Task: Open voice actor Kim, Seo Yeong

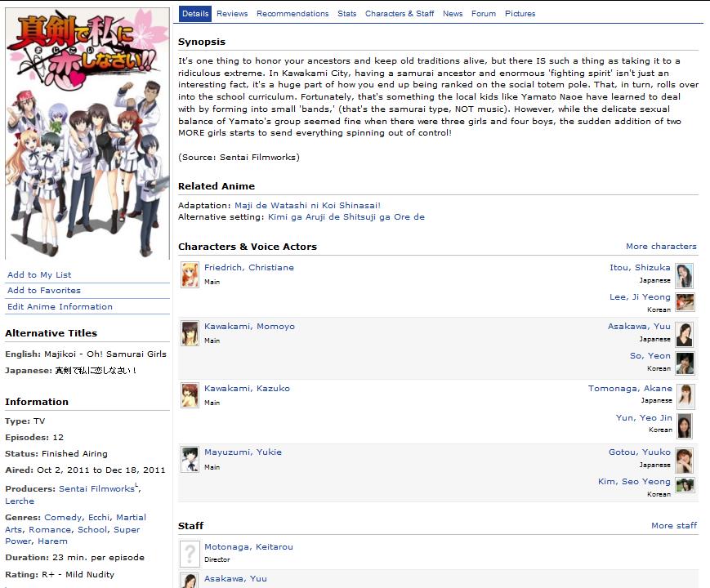Action: tap(634, 482)
